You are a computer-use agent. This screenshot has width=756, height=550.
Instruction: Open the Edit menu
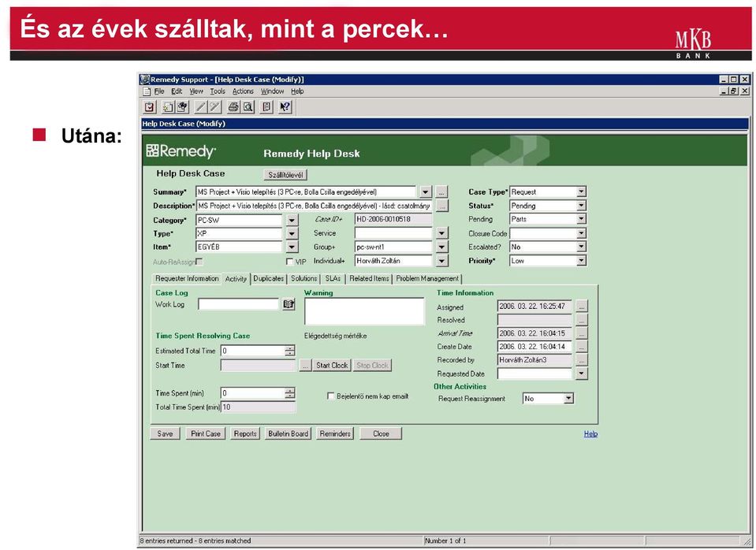(x=177, y=91)
